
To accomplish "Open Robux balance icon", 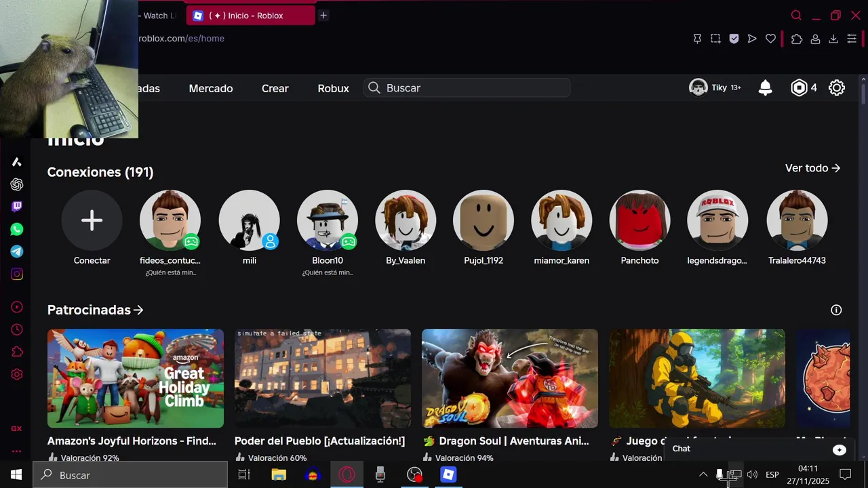I will pyautogui.click(x=800, y=87).
